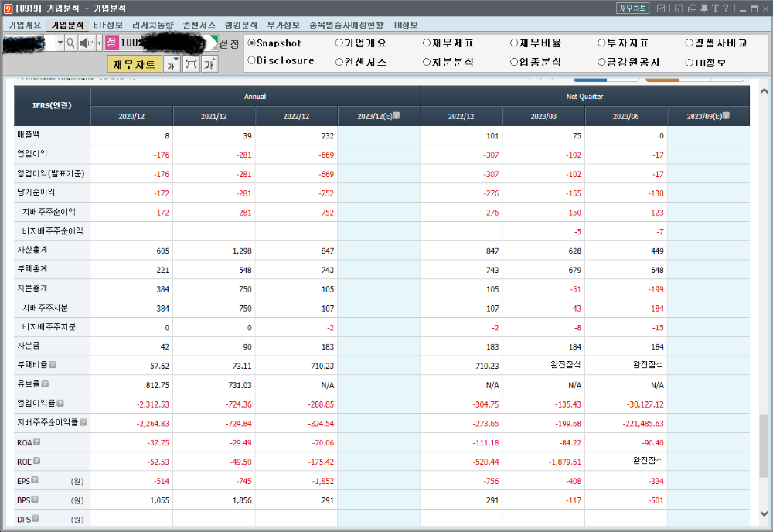Click the 자산총계 row label
This screenshot has width=773, height=532.
click(x=32, y=250)
